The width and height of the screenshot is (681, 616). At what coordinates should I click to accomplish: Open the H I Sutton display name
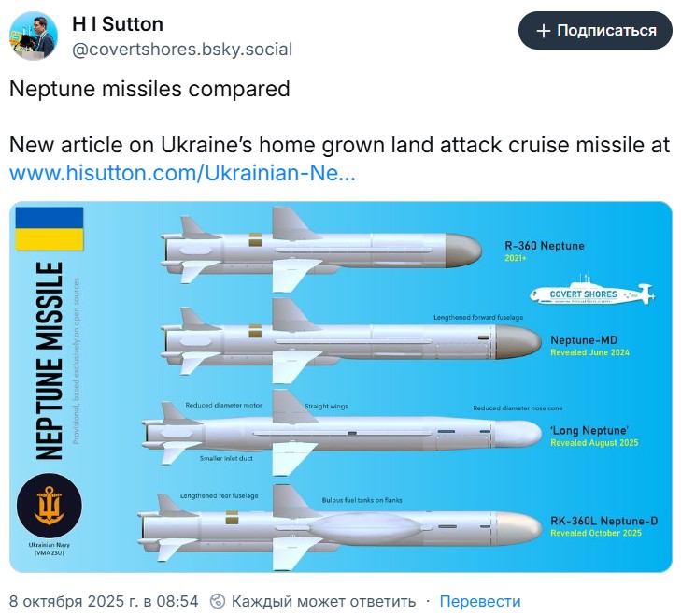click(117, 24)
